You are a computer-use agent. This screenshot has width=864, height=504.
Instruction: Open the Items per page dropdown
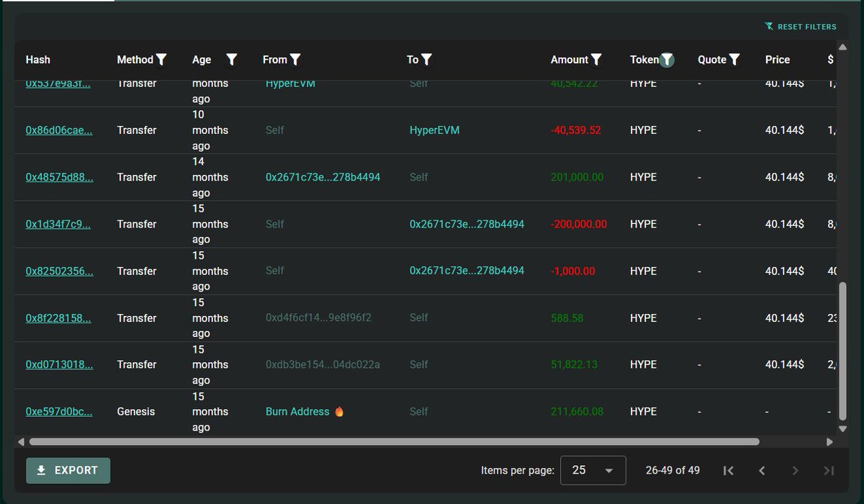coord(593,470)
